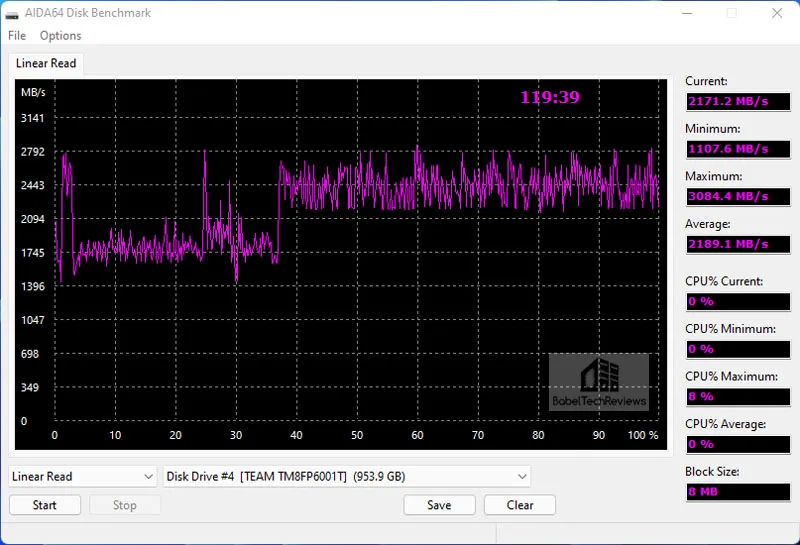Click the Save button

pyautogui.click(x=439, y=505)
